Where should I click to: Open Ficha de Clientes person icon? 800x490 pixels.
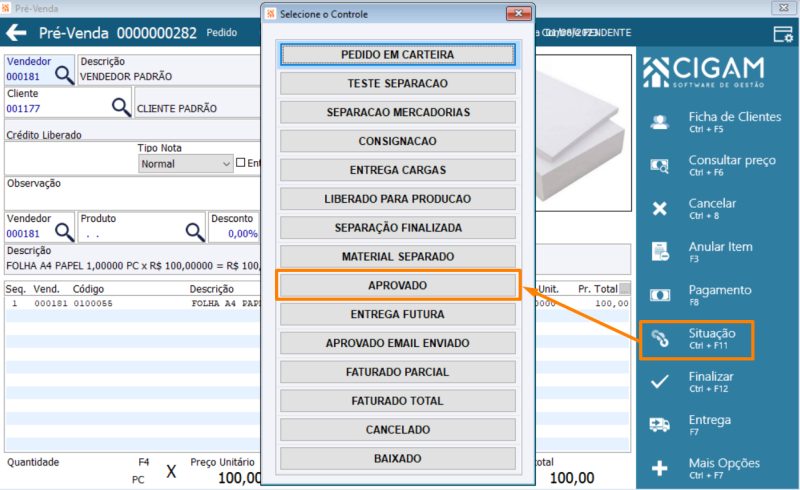pos(660,122)
